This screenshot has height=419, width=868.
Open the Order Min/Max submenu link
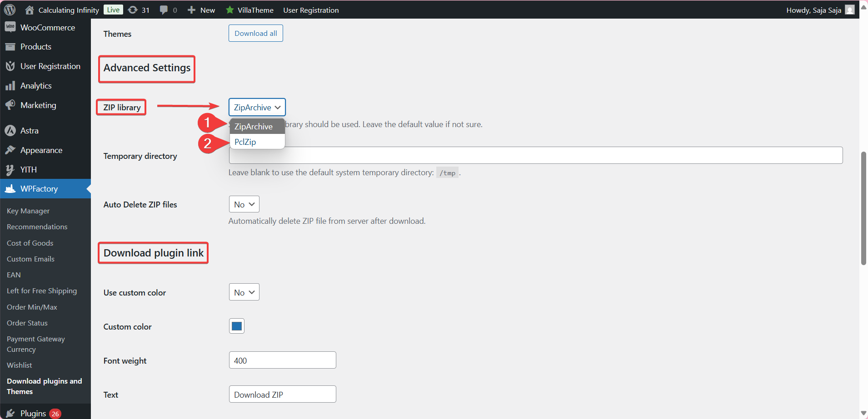coord(32,307)
